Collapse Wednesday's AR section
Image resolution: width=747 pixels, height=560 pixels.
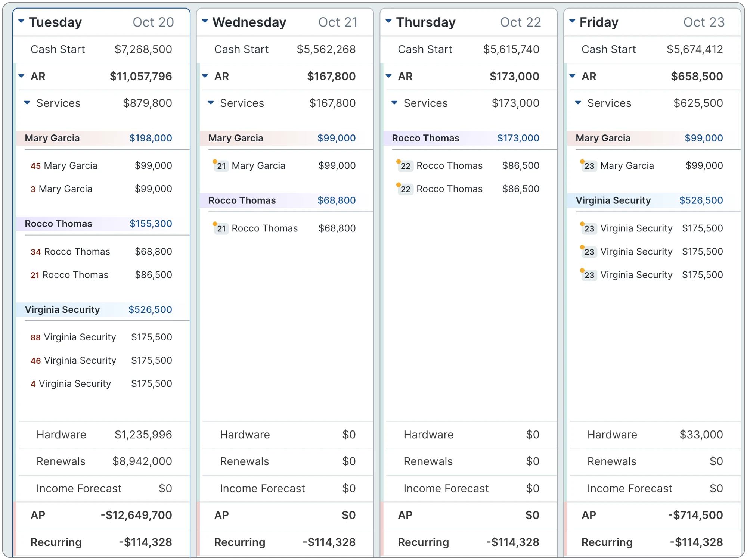tap(205, 76)
